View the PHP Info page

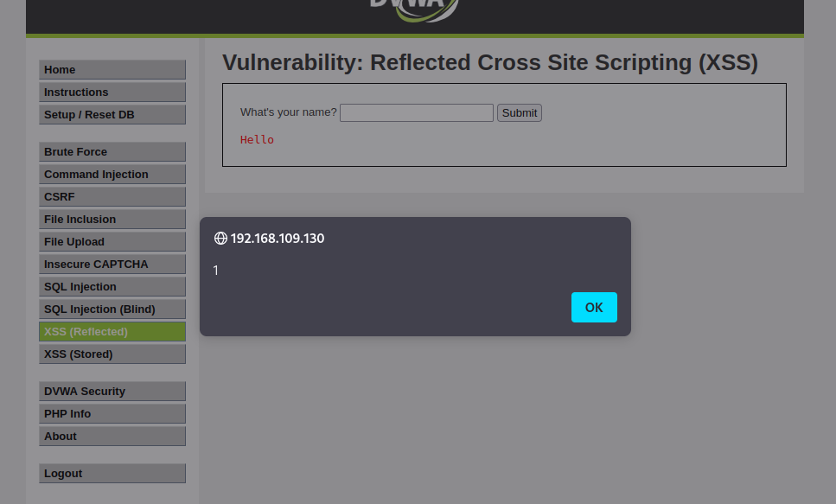pyautogui.click(x=112, y=413)
